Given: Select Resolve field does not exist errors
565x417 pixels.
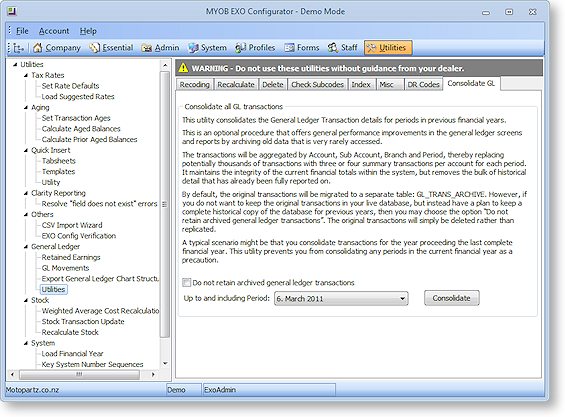Looking at the screenshot, I should [x=99, y=204].
